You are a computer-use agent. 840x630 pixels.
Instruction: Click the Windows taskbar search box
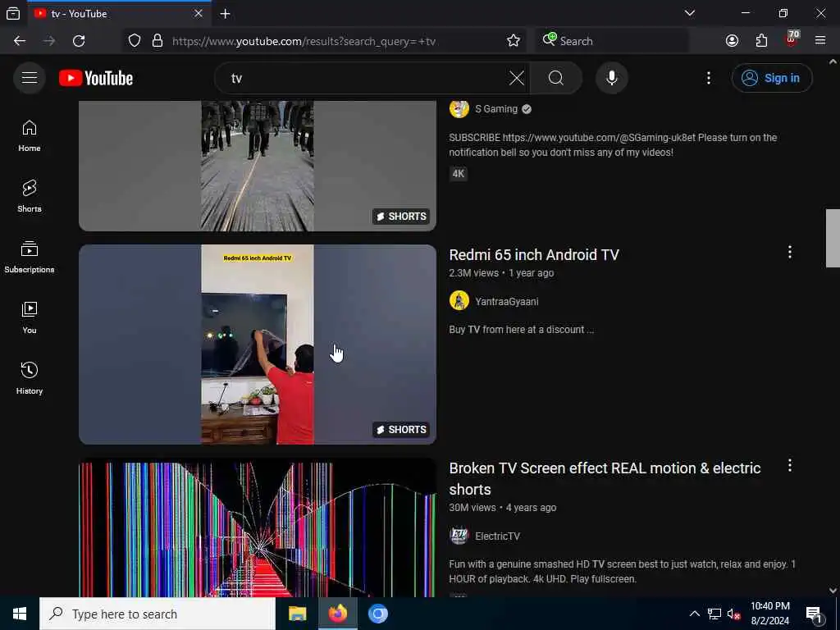157,614
